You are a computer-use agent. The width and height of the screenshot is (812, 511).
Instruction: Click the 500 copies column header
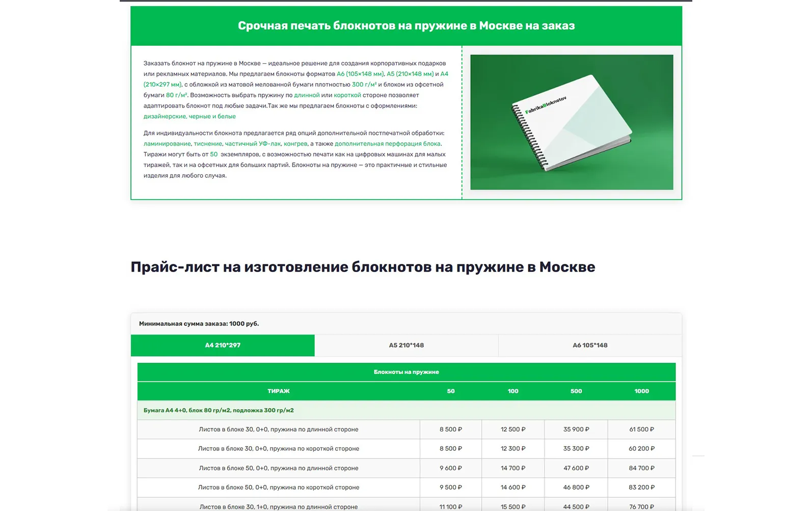(576, 391)
